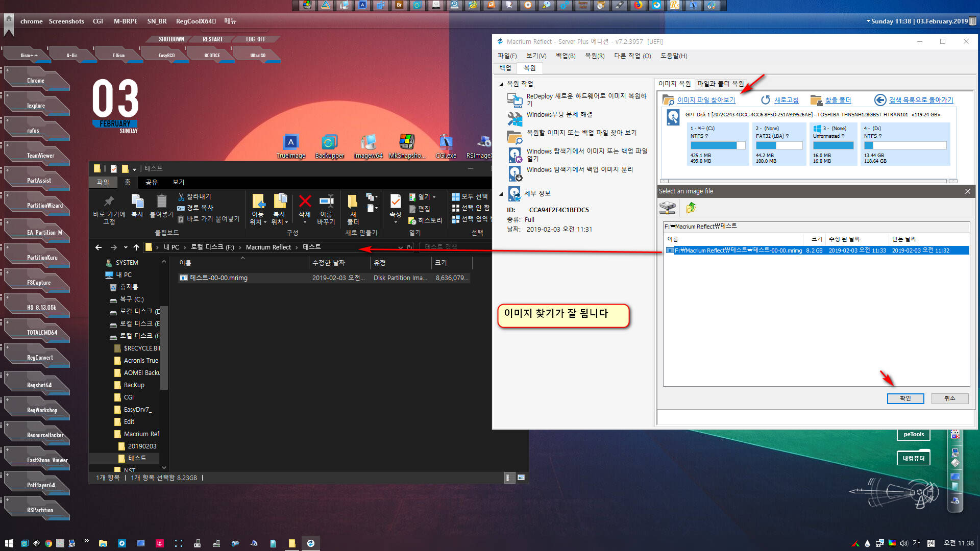
Task: Open the TrueImage desktop shortcut
Action: (291, 143)
